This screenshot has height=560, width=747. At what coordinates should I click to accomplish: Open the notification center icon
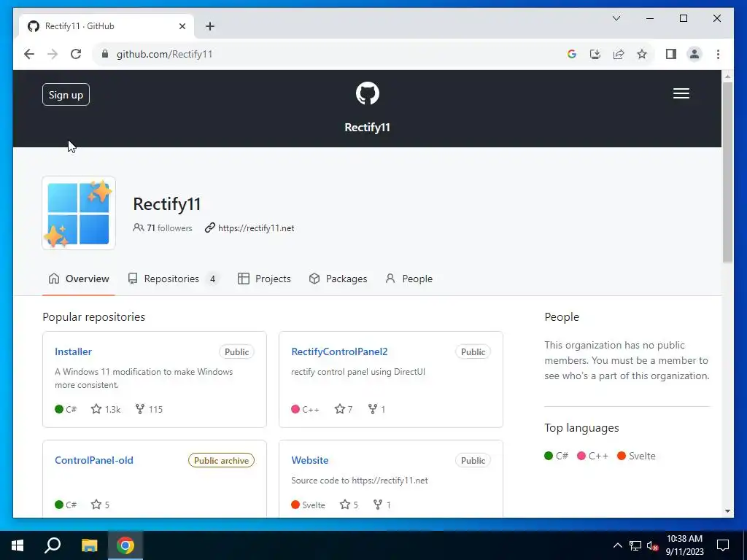(723, 545)
